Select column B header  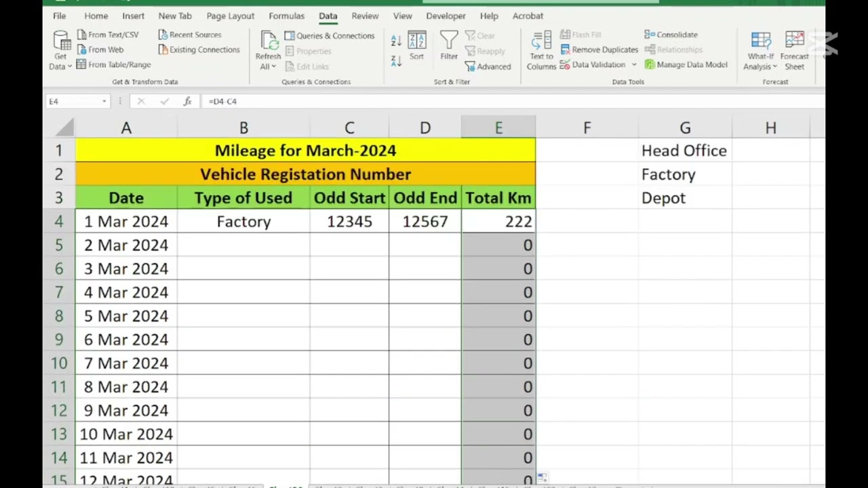243,128
